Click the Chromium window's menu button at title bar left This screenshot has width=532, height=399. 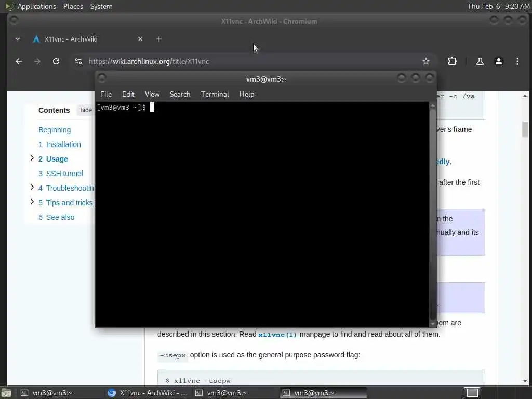point(14,20)
